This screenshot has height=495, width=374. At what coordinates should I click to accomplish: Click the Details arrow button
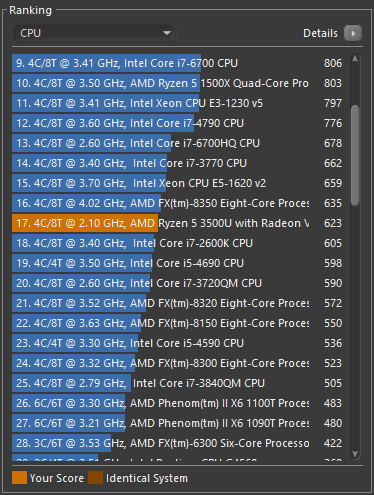coord(353,33)
